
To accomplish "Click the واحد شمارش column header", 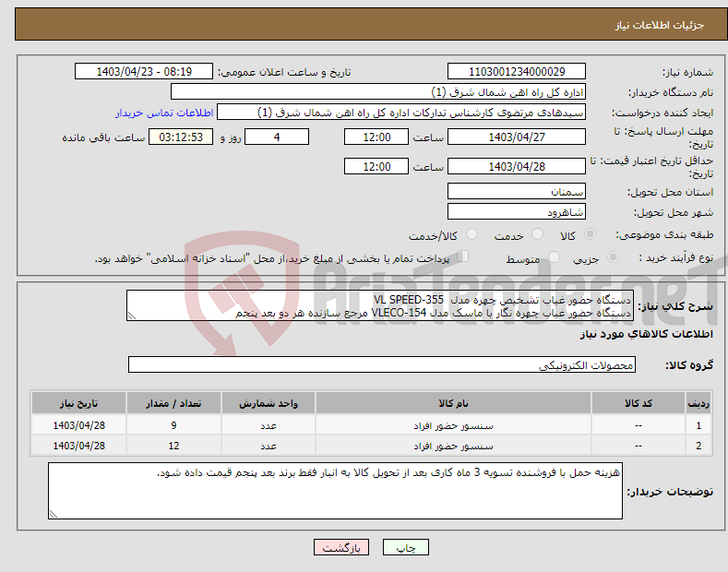I will pos(269,403).
